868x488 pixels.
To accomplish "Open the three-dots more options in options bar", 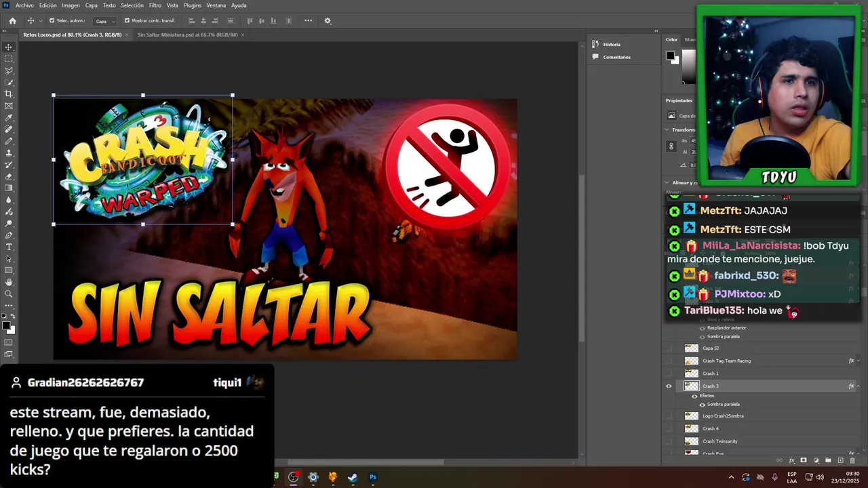I will 308,21.
